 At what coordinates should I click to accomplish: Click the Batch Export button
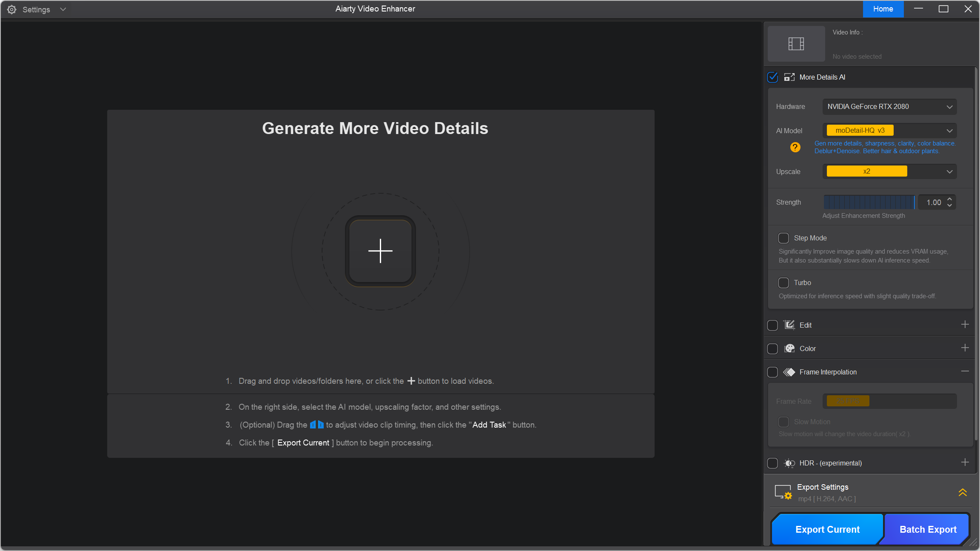tap(928, 529)
